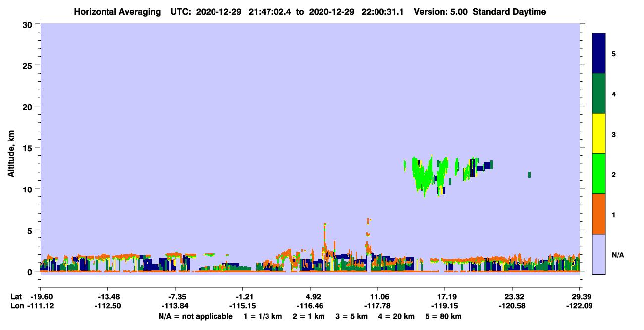Click the longitude value '-122.09'
This screenshot has width=644, height=330.
click(x=580, y=306)
